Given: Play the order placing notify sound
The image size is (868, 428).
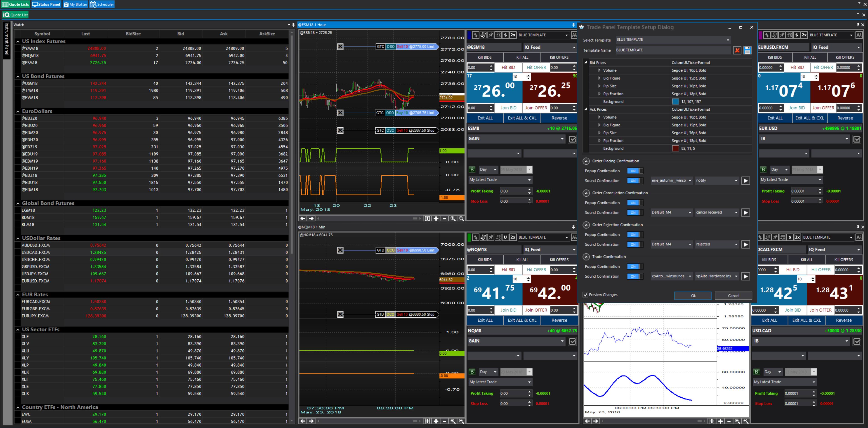Looking at the screenshot, I should [x=746, y=181].
